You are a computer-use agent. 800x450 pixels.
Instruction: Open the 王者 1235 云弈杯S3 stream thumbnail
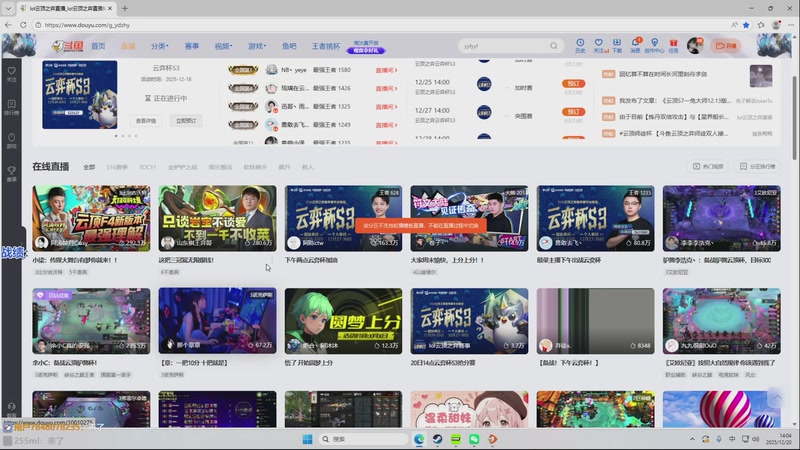coord(595,218)
